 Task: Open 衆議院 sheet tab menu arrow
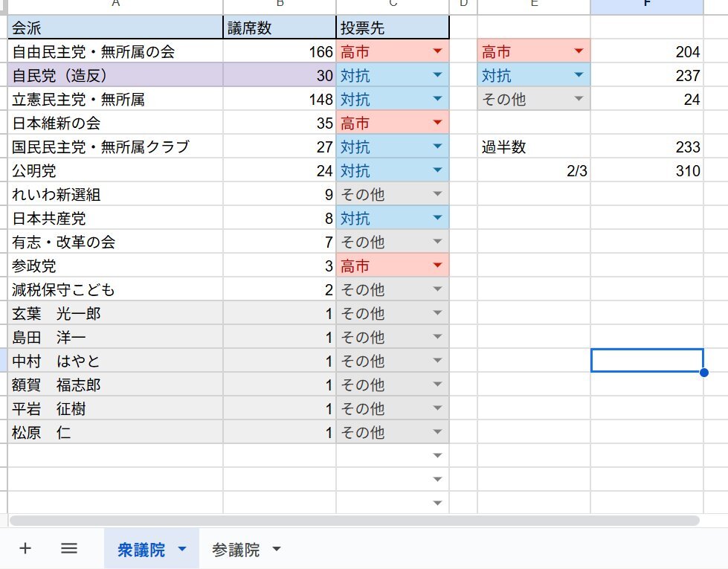pos(182,550)
